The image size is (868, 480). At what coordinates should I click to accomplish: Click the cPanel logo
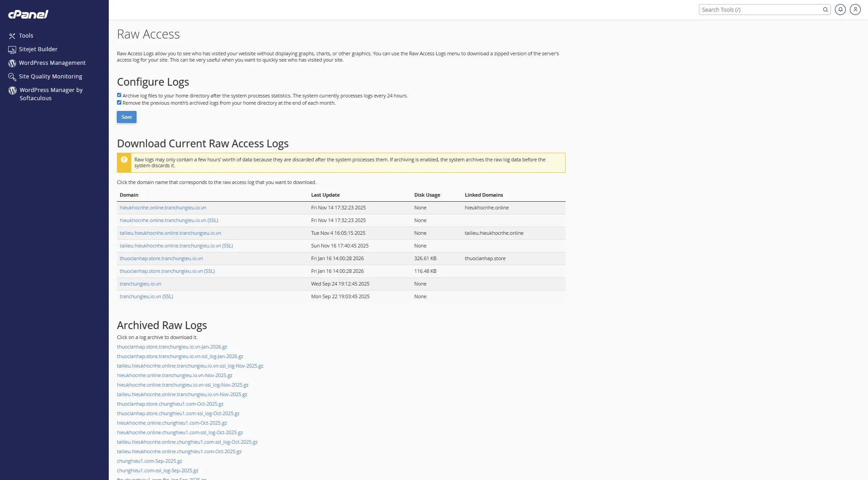28,14
